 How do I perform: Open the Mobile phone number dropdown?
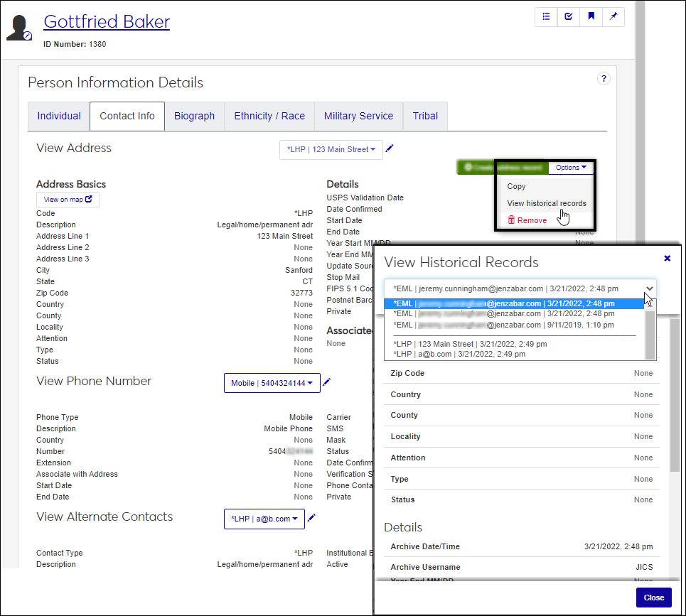coord(272,383)
